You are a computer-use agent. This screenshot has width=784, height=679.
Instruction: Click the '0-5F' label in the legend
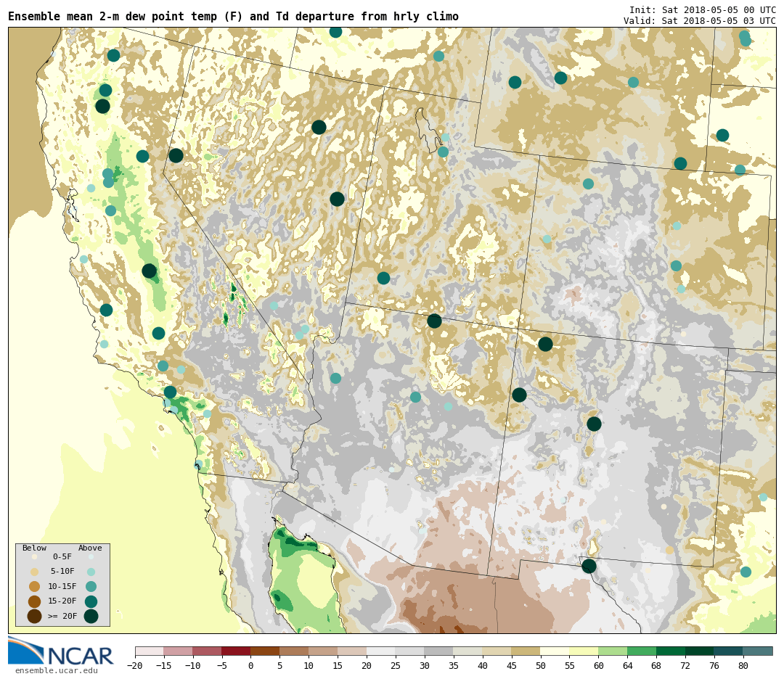point(62,556)
